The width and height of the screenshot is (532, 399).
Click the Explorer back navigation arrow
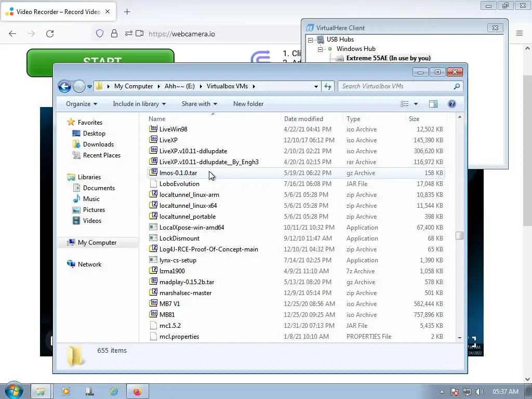coord(64,86)
